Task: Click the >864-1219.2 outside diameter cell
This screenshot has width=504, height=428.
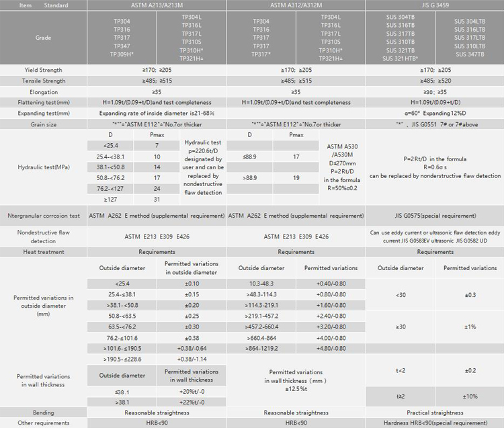Action: 261,349
